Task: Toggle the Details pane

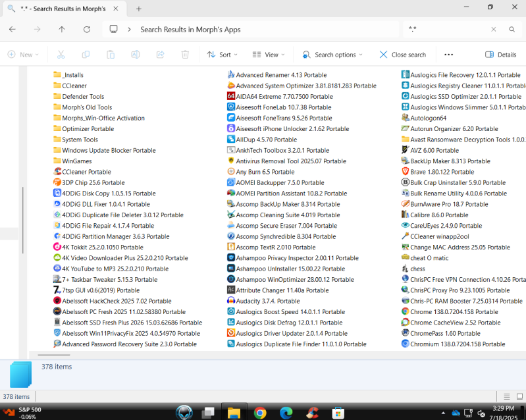Action: 500,55
